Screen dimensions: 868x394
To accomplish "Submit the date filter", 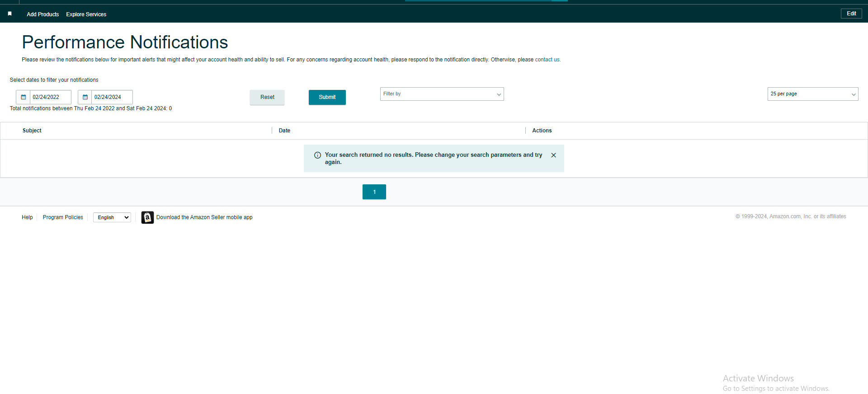I will click(327, 97).
